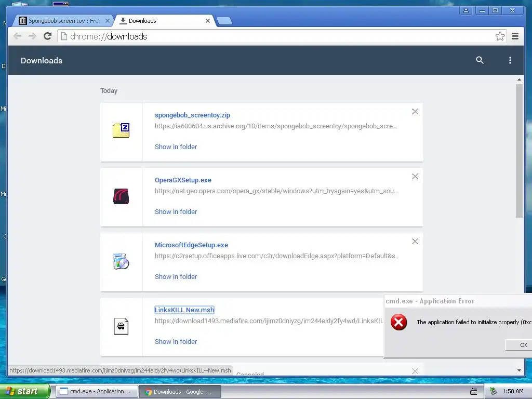
Task: Click the spongebob_screentoy.zip file icon
Action: point(121,130)
